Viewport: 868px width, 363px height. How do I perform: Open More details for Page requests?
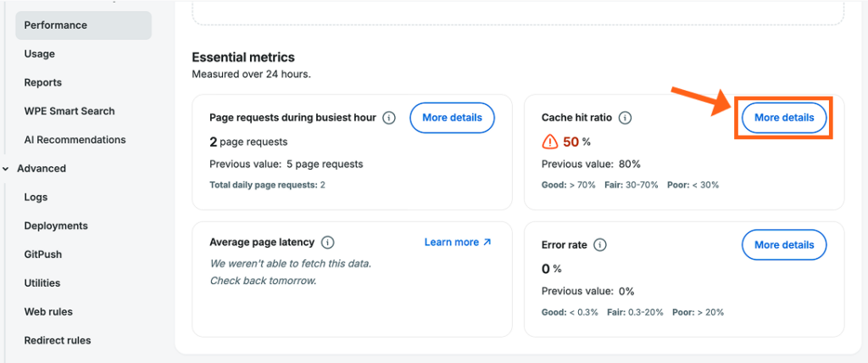pyautogui.click(x=452, y=118)
